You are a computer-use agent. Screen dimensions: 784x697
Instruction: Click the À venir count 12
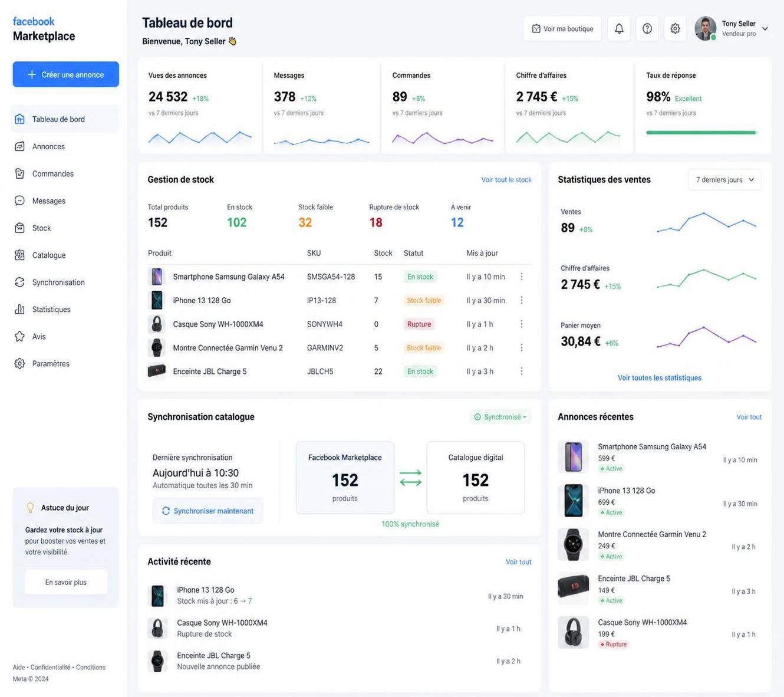(457, 222)
